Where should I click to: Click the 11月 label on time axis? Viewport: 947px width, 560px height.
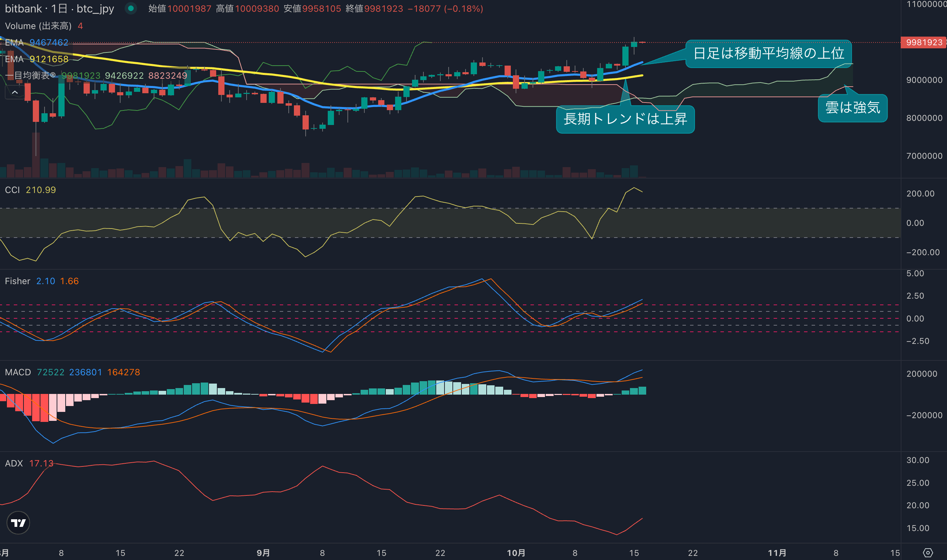coord(777,553)
